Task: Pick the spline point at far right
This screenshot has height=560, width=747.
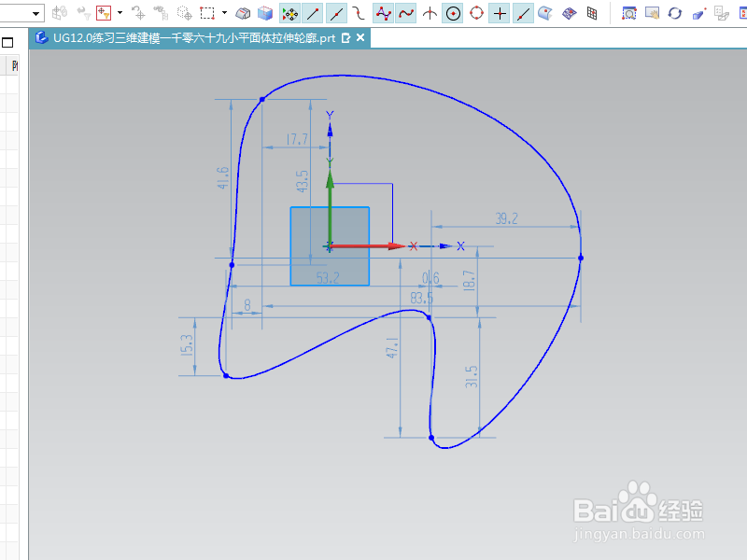Action: click(581, 259)
